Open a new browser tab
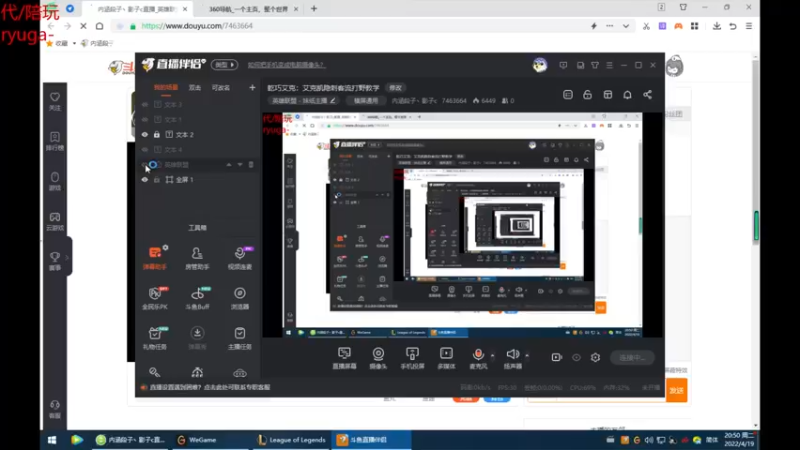The height and width of the screenshot is (450, 800). pos(314,9)
